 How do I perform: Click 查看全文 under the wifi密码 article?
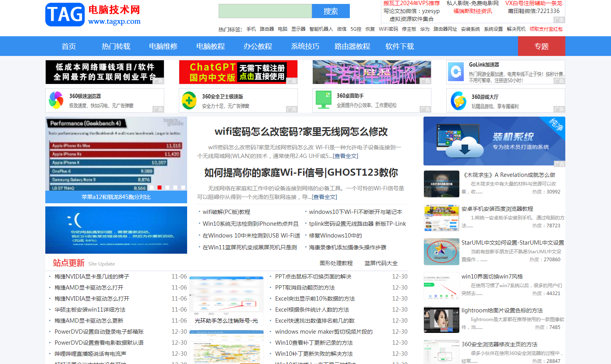(345, 156)
